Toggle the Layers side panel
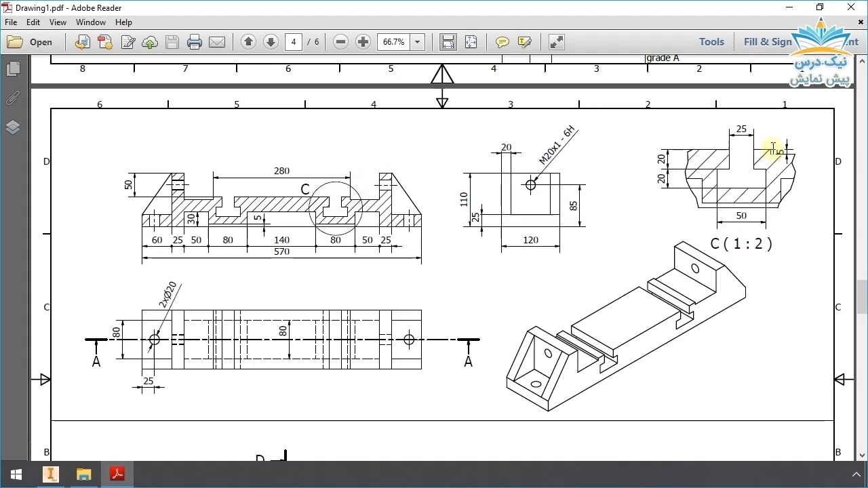 [x=13, y=127]
